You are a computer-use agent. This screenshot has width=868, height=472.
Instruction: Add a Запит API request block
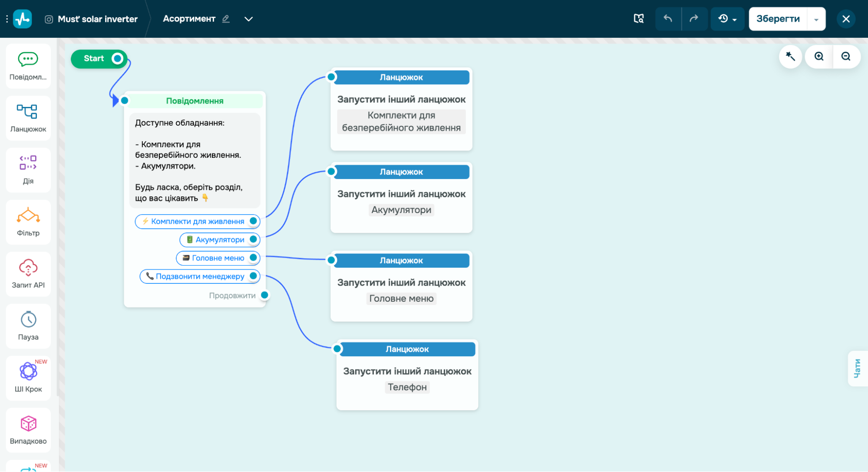click(28, 274)
